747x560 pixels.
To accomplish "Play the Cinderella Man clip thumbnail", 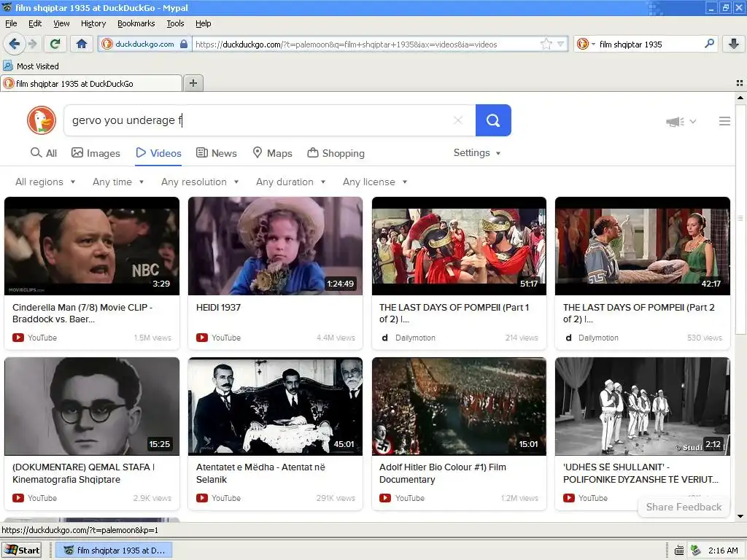I will (x=92, y=246).
